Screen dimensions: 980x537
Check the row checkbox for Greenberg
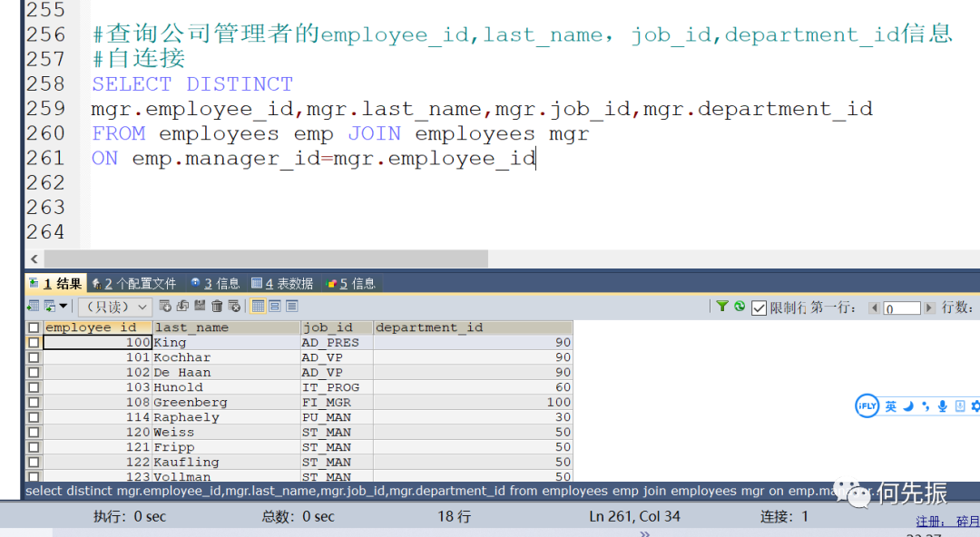34,403
